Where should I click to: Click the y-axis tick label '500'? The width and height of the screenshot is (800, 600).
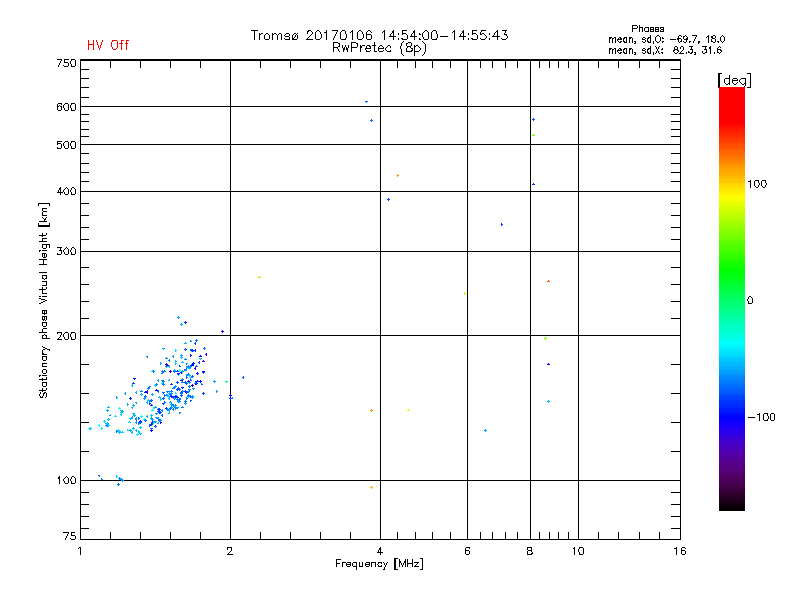click(x=66, y=145)
